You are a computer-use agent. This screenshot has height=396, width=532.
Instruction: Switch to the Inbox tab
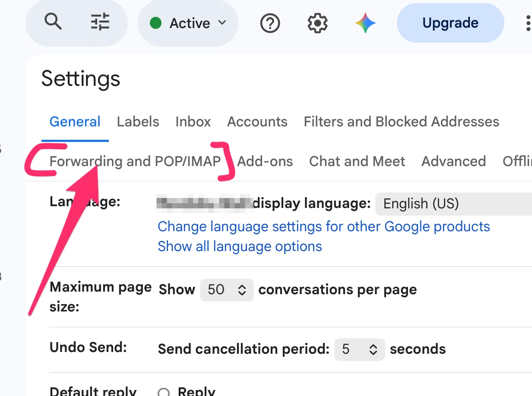click(193, 122)
